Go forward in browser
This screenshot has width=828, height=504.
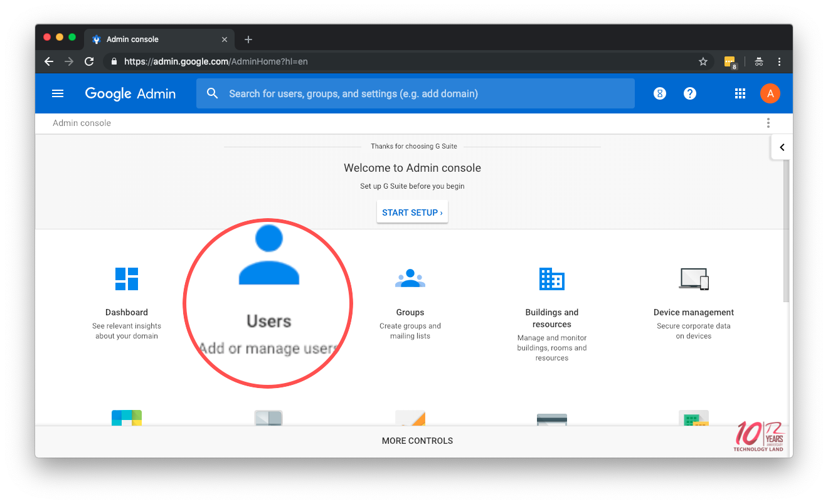(x=69, y=61)
